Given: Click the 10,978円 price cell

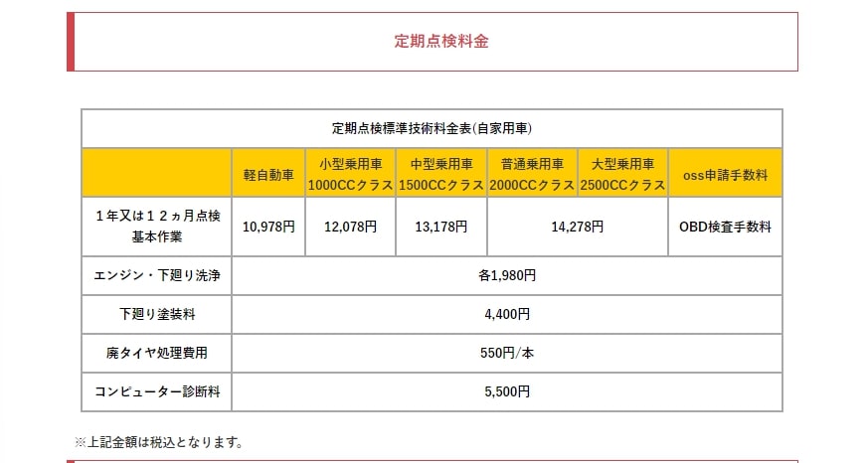Looking at the screenshot, I should [268, 227].
